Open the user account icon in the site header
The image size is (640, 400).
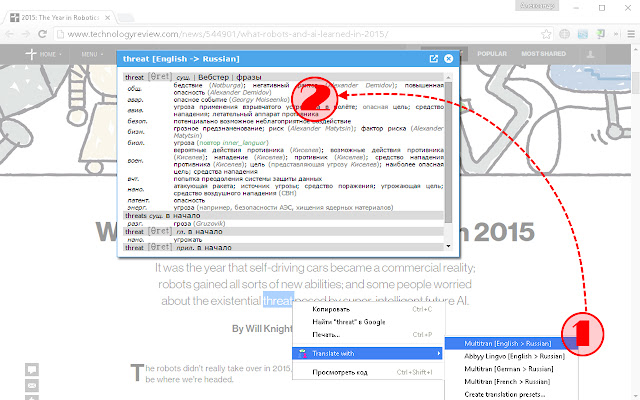click(x=590, y=54)
